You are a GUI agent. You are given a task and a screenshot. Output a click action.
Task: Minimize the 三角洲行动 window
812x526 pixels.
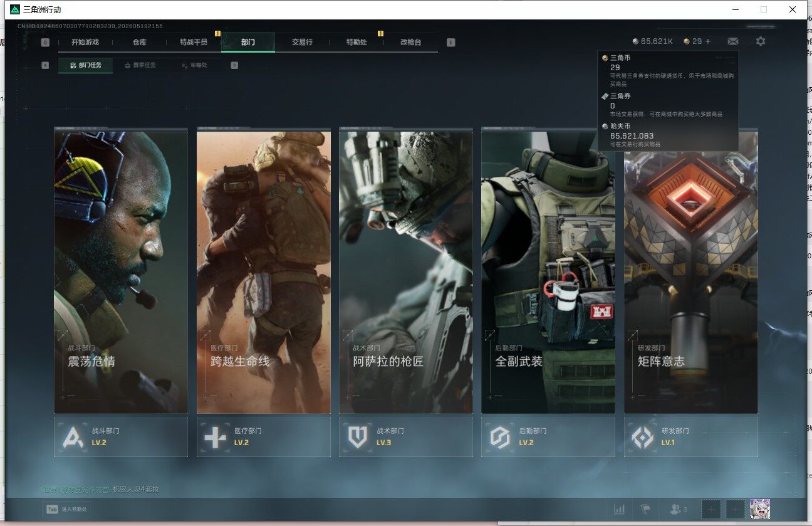(736, 9)
